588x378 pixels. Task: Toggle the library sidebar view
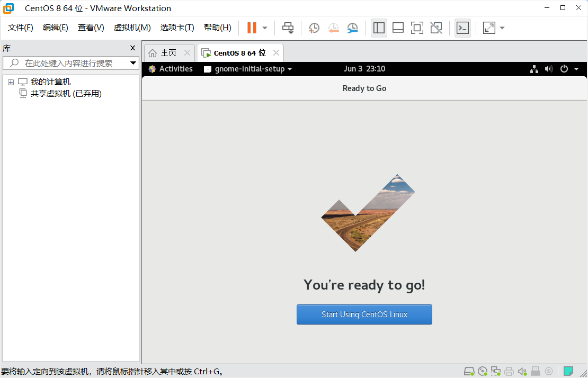point(379,28)
